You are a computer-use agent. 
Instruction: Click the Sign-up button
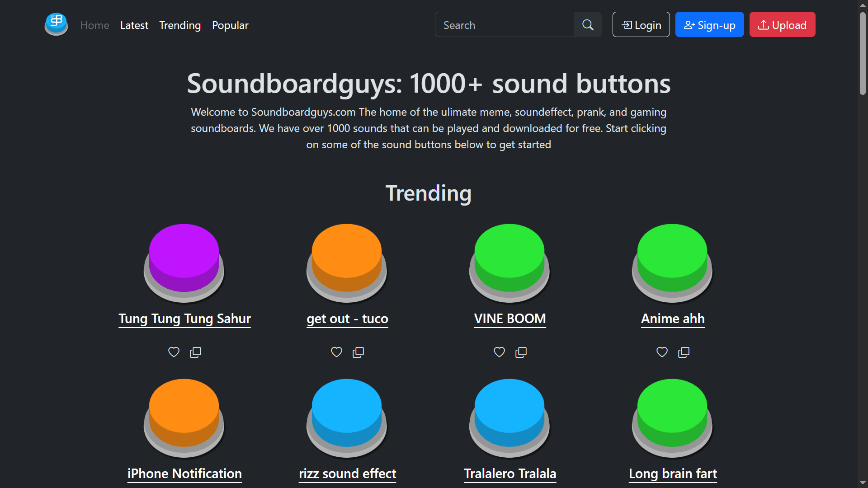(709, 24)
